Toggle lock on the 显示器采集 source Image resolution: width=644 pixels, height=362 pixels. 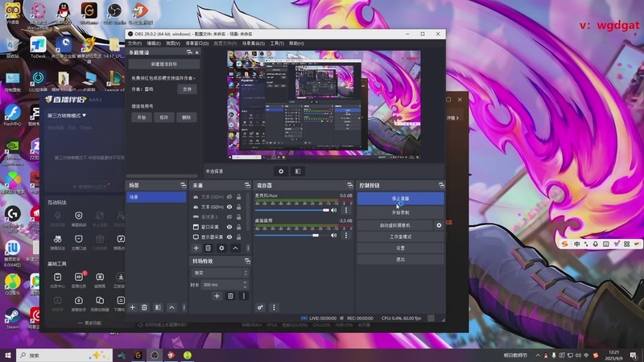point(238,237)
